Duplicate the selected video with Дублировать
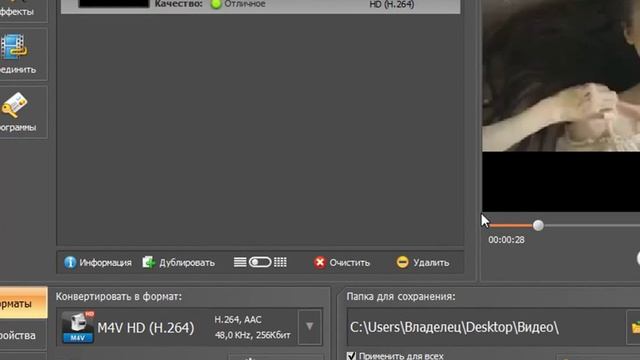The height and width of the screenshot is (360, 640). coord(178,262)
